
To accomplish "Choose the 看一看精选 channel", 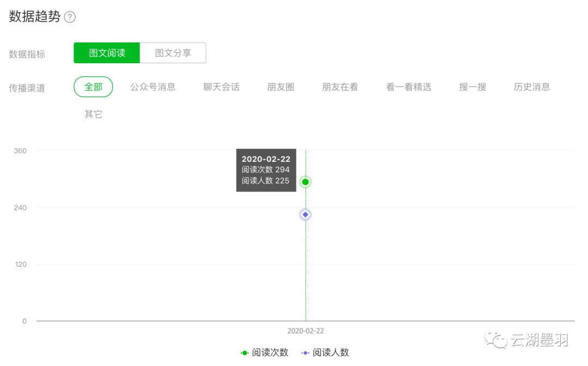I will pos(408,87).
